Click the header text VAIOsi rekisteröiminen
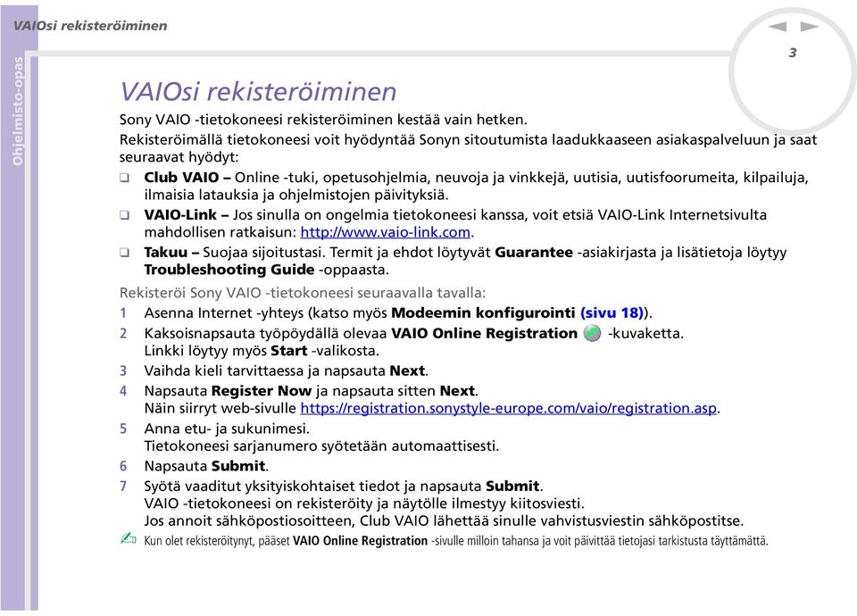This screenshot has height=616, width=857. pyautogui.click(x=90, y=26)
